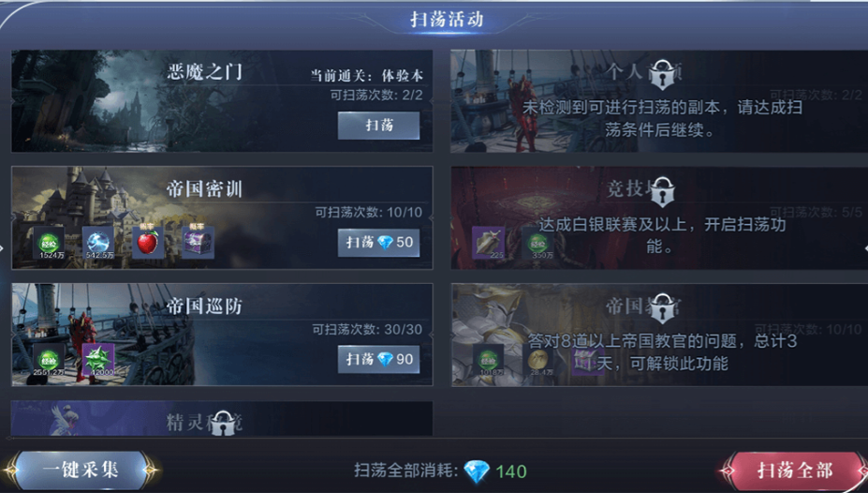868x493 pixels.
Task: Click the 一键采集 button
Action: coord(81,471)
